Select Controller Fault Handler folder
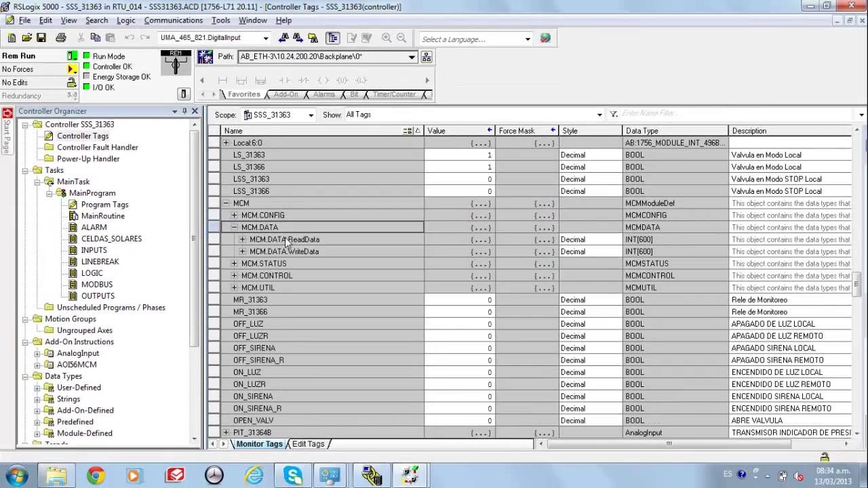 [97, 147]
